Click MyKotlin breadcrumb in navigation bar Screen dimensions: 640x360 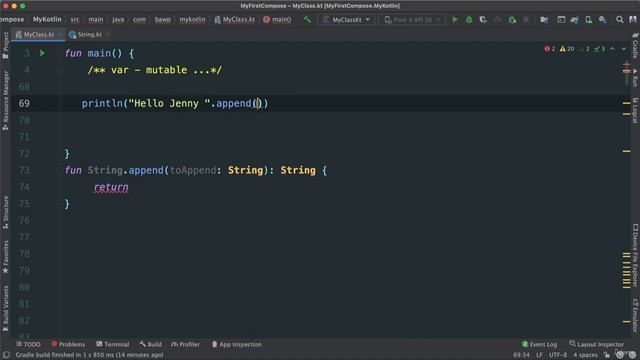click(x=47, y=19)
